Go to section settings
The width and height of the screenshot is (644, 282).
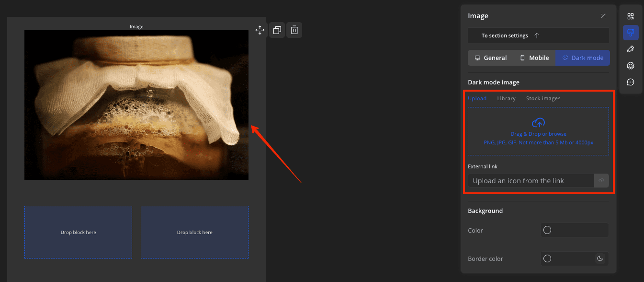point(538,35)
